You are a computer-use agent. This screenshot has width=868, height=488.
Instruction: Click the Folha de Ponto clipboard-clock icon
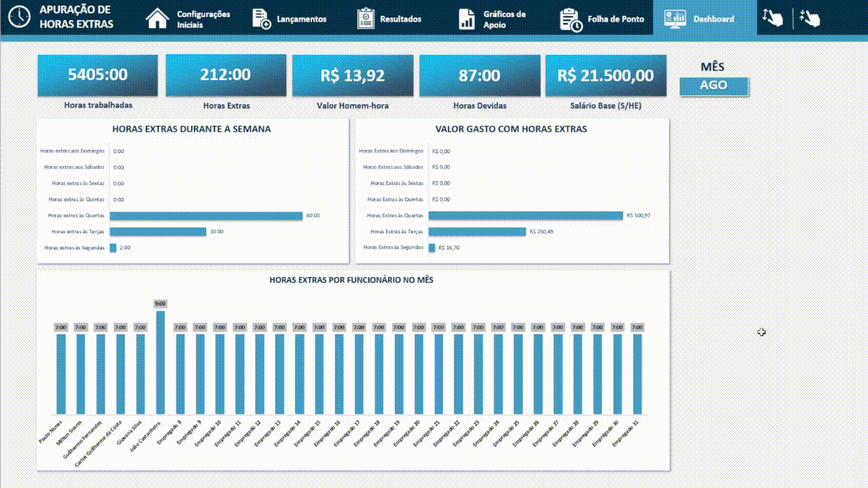570,20
